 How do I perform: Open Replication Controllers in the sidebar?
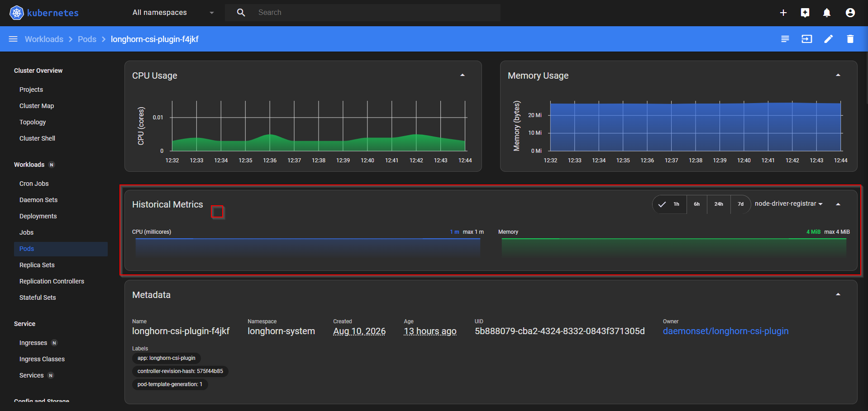click(x=52, y=281)
